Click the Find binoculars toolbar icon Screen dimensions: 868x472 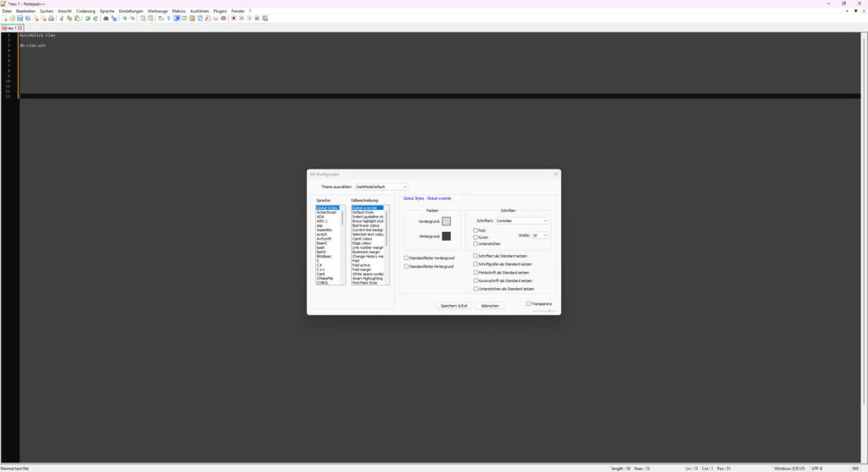(x=106, y=18)
